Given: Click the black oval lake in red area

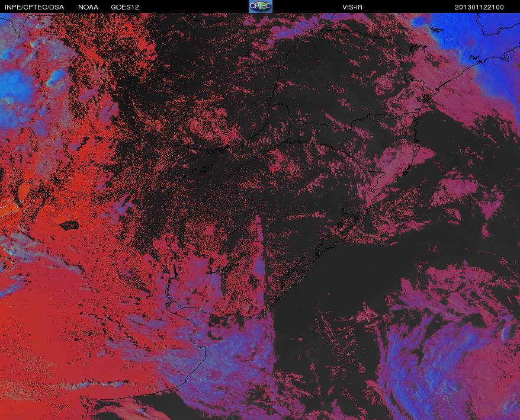Looking at the screenshot, I should click(x=69, y=226).
